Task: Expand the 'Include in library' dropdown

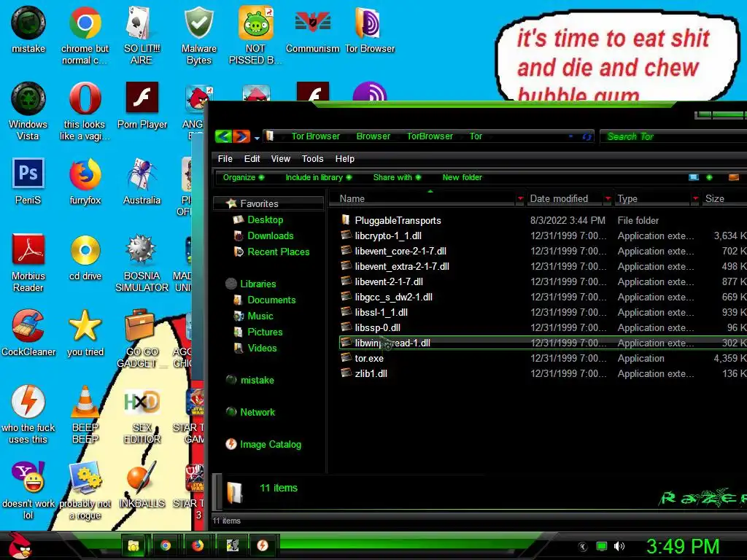Action: (318, 177)
